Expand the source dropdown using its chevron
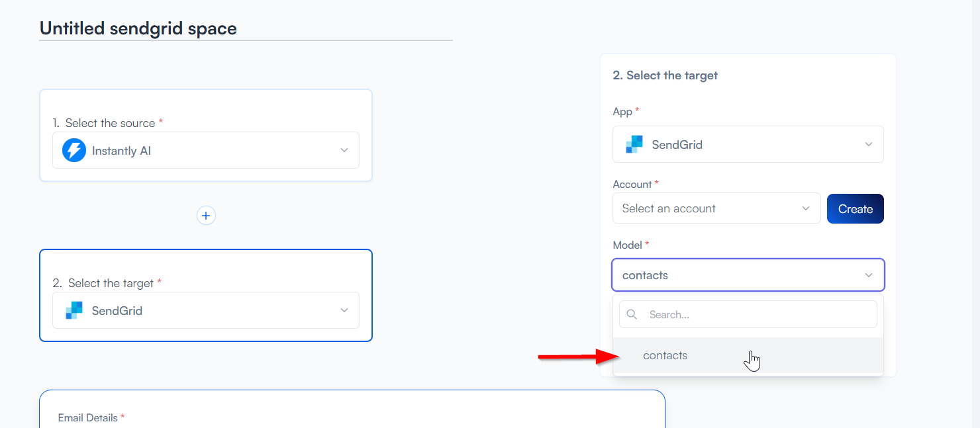The image size is (980, 428). [344, 150]
